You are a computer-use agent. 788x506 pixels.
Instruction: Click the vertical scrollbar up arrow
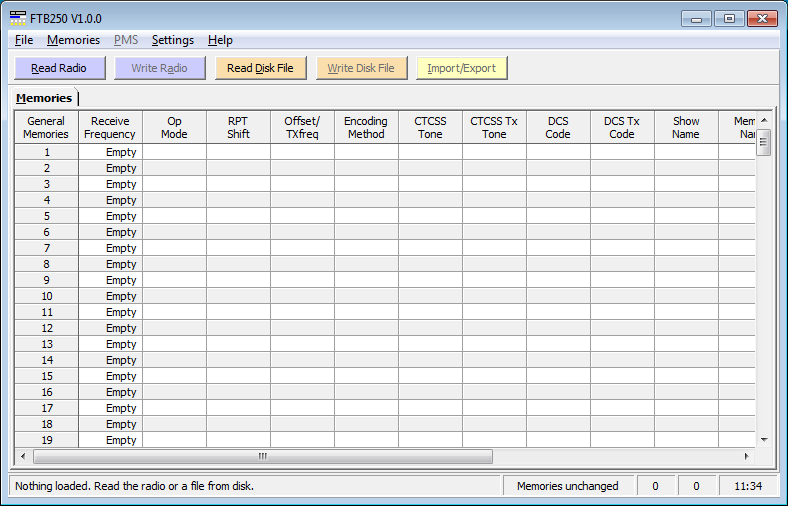pyautogui.click(x=764, y=119)
